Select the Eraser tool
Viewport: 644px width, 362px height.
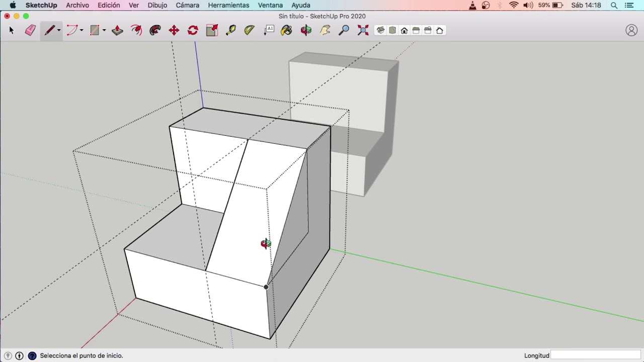30,31
